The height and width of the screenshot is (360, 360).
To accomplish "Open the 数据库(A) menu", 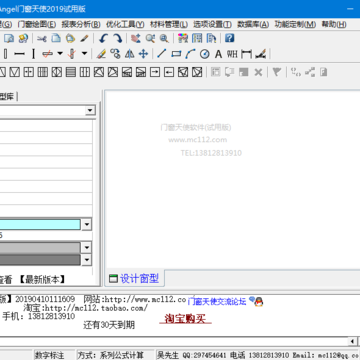I will tap(253, 24).
